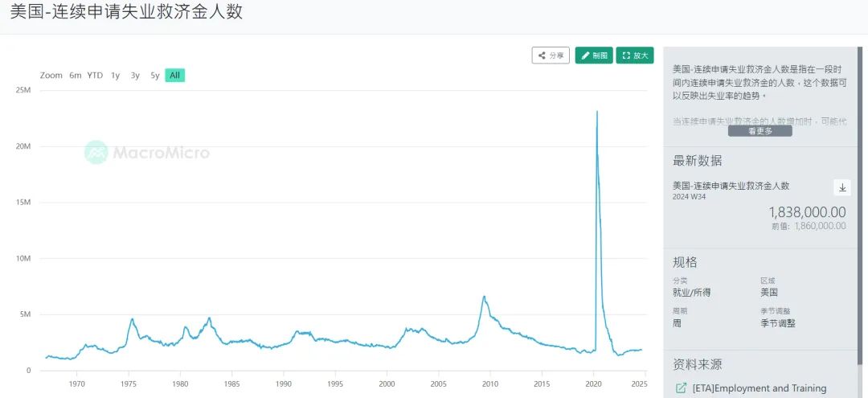868x398 pixels.
Task: Click the download arrow icon beside latest data
Action: [x=842, y=187]
